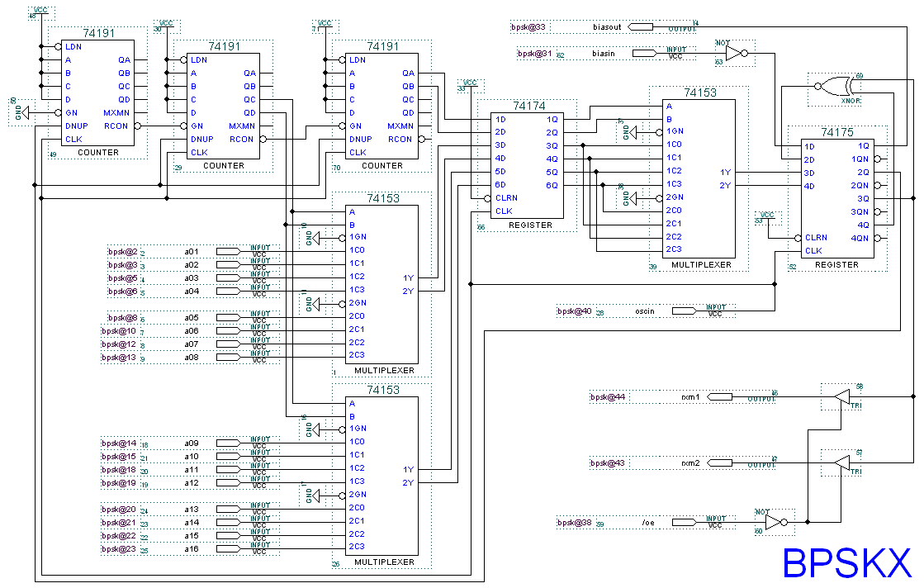Screen dimensions: 924x588
Task: Select the rxm1 output pin symbol
Action: 719,397
